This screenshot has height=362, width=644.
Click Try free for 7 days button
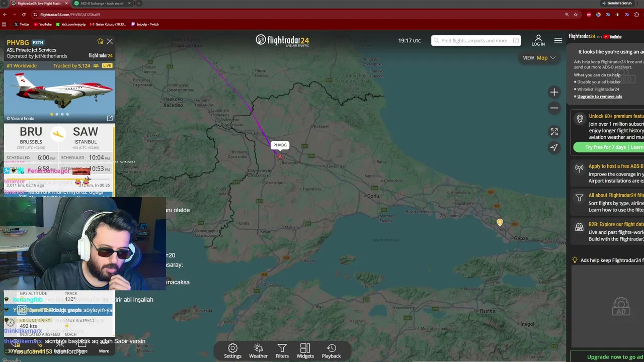point(609,147)
